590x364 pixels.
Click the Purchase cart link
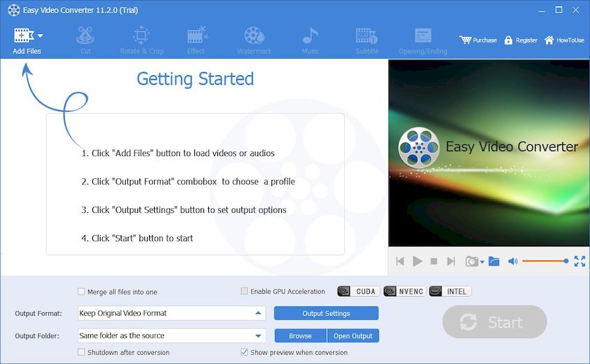click(478, 40)
